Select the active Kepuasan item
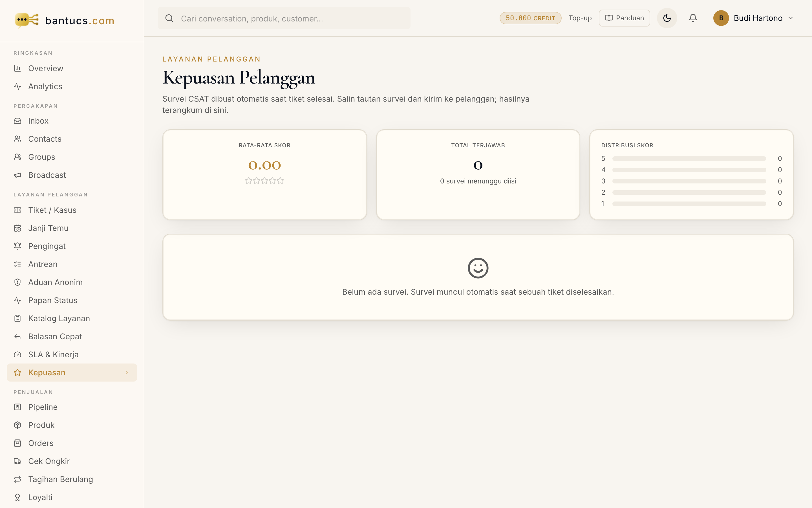Screen dimensions: 812x508 tap(72, 373)
